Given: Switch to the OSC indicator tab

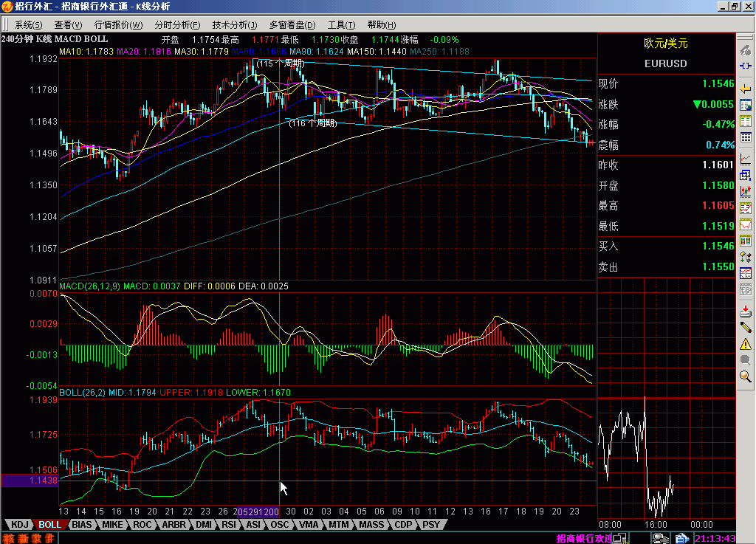Looking at the screenshot, I should (279, 525).
